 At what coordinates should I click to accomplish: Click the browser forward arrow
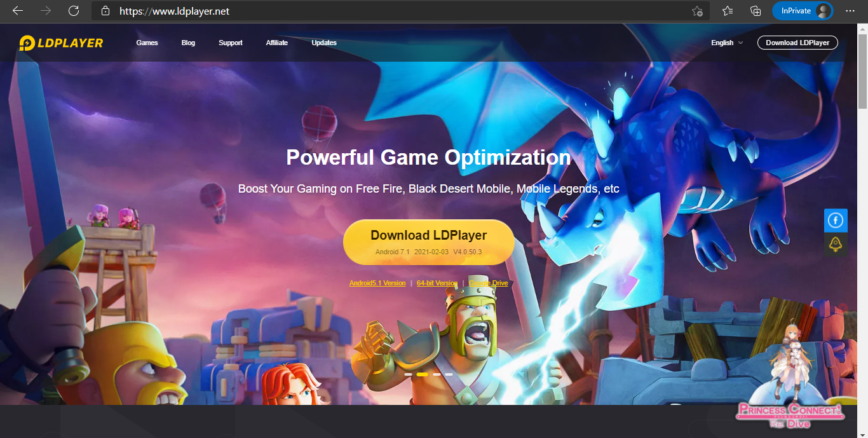pos(46,11)
